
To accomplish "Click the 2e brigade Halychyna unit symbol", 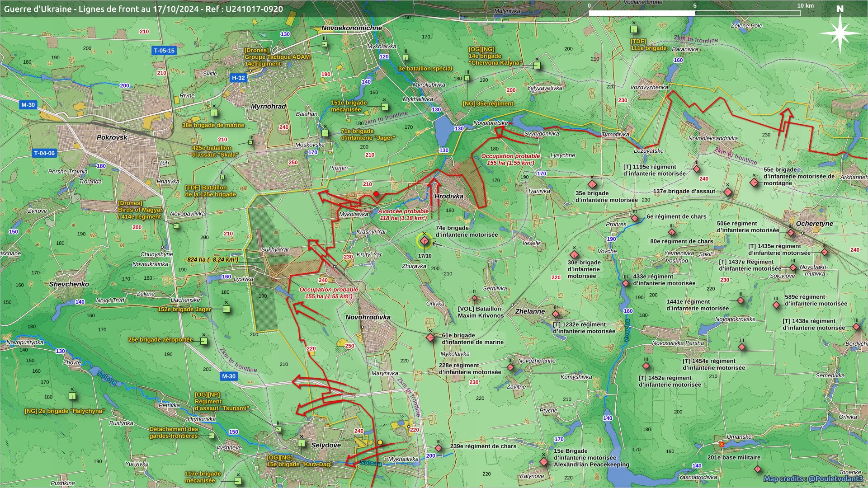I will [72, 396].
